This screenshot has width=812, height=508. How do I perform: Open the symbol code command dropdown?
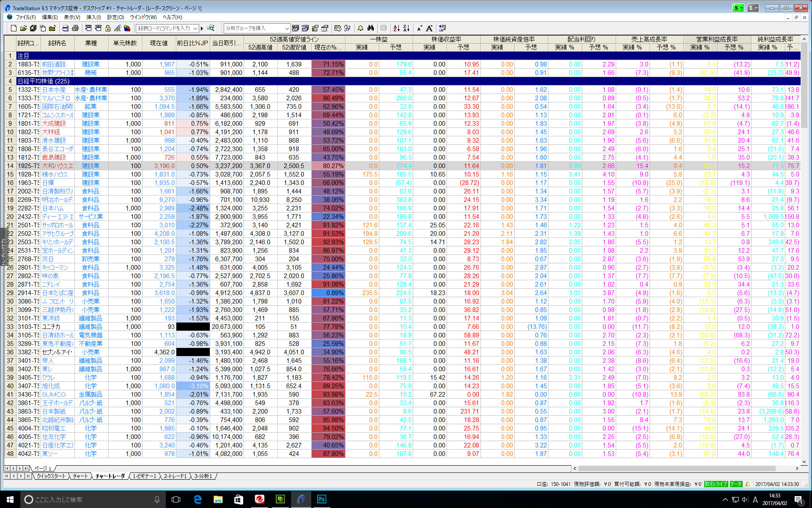[x=195, y=28]
